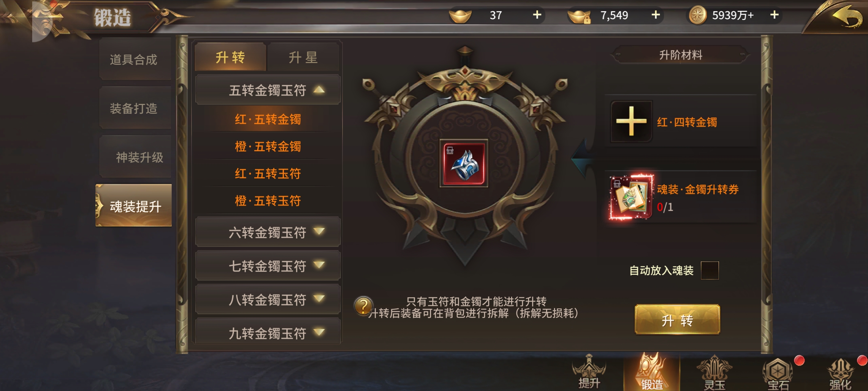This screenshot has width=868, height=391.
Task: Click the bracelet item in center slot
Action: click(464, 163)
